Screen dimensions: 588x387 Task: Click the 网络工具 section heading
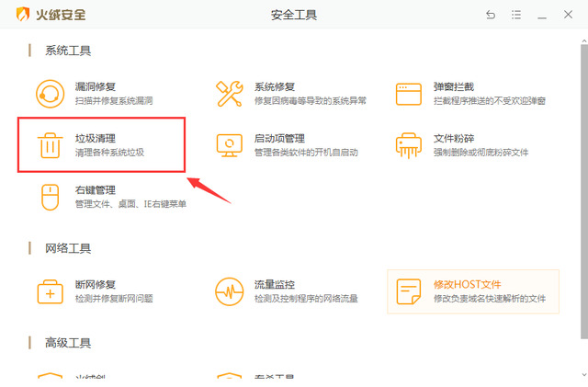coord(68,248)
